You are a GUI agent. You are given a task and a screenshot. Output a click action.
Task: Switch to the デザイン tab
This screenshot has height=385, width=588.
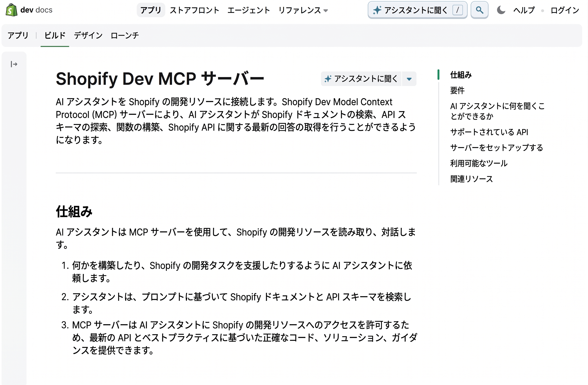[88, 35]
